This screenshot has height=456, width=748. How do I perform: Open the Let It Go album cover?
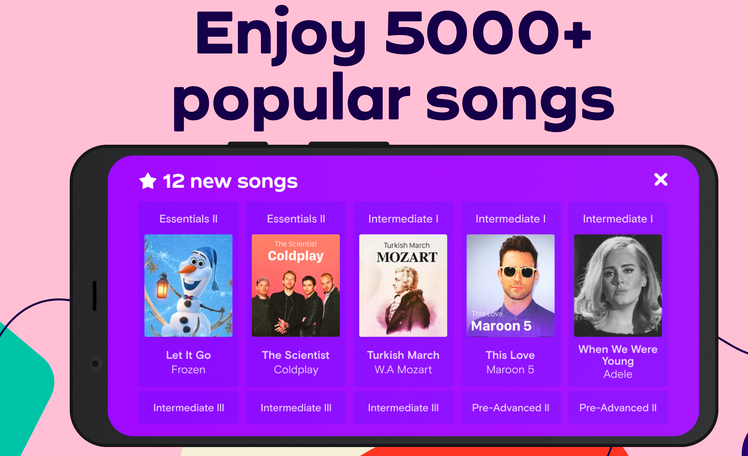[x=188, y=285]
